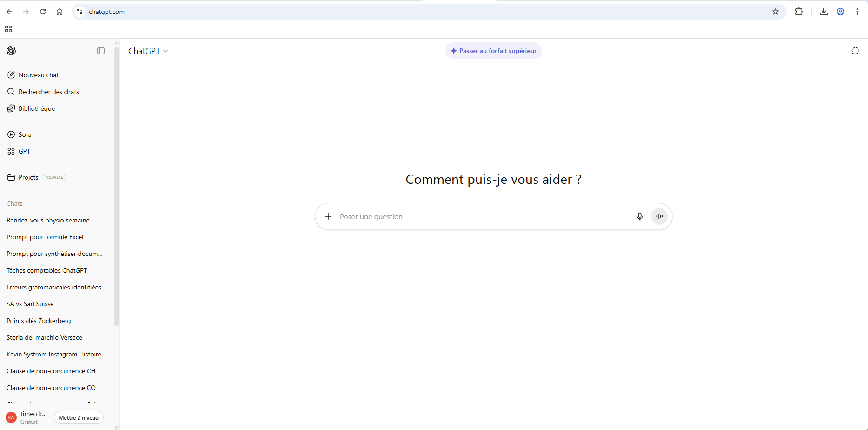Viewport: 868px width, 430px height.
Task: Click the ChatGPT logo icon in sidebar
Action: (x=11, y=51)
